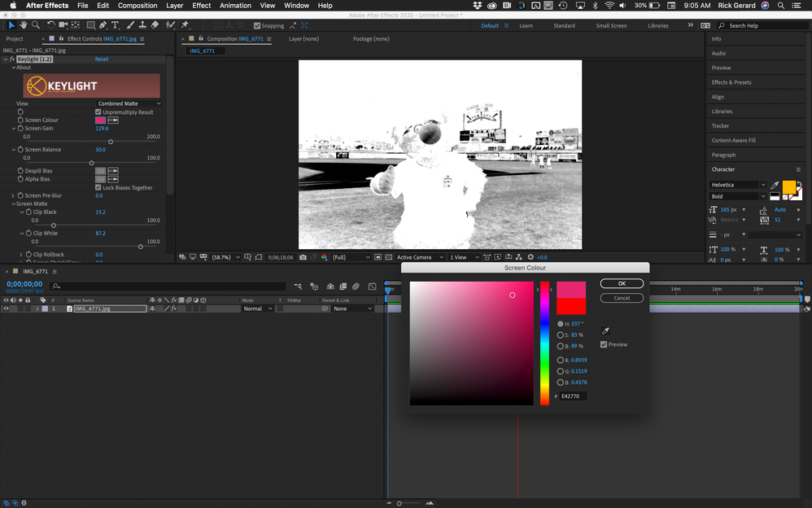This screenshot has height=508, width=812.
Task: Toggle the Snapping checkbox
Action: [257, 26]
